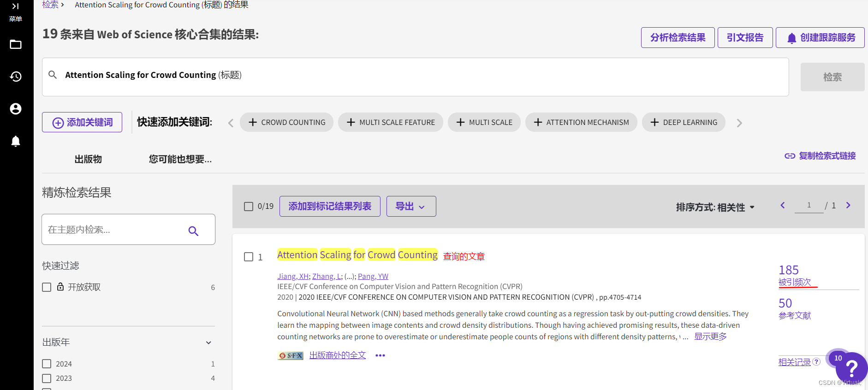The height and width of the screenshot is (390, 868).
Task: Click 添加关键词 button
Action: (82, 122)
